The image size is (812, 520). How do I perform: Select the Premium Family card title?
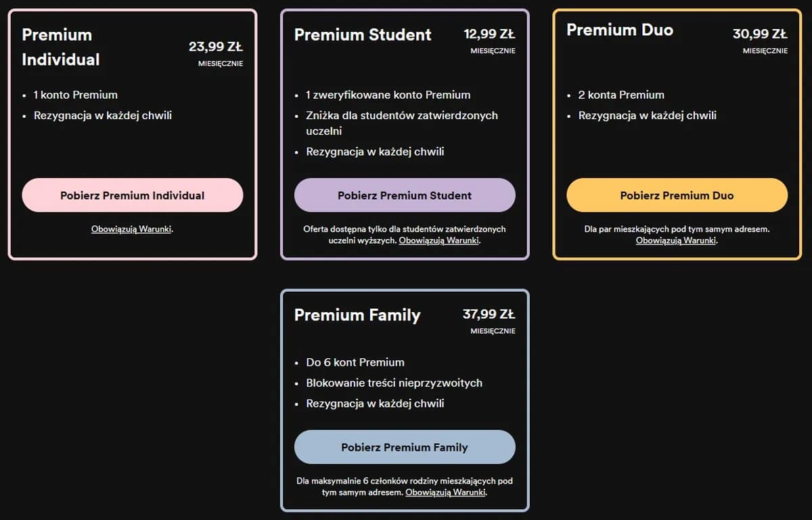click(x=357, y=315)
